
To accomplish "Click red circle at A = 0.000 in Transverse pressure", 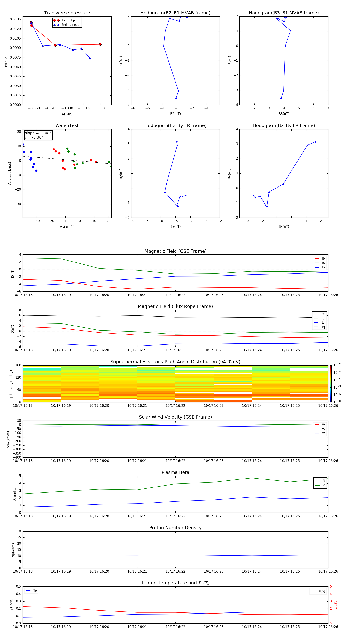I will pyautogui.click(x=100, y=44).
